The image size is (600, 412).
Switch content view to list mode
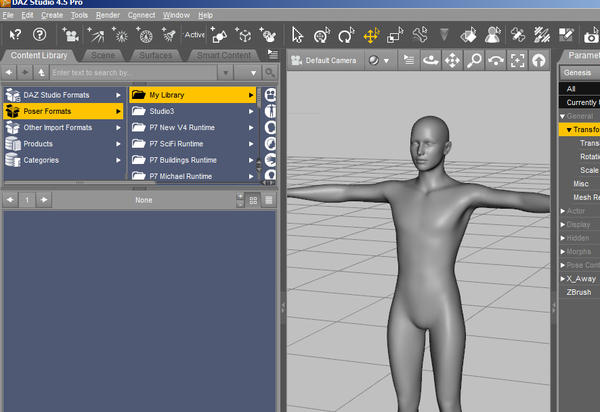[x=267, y=201]
